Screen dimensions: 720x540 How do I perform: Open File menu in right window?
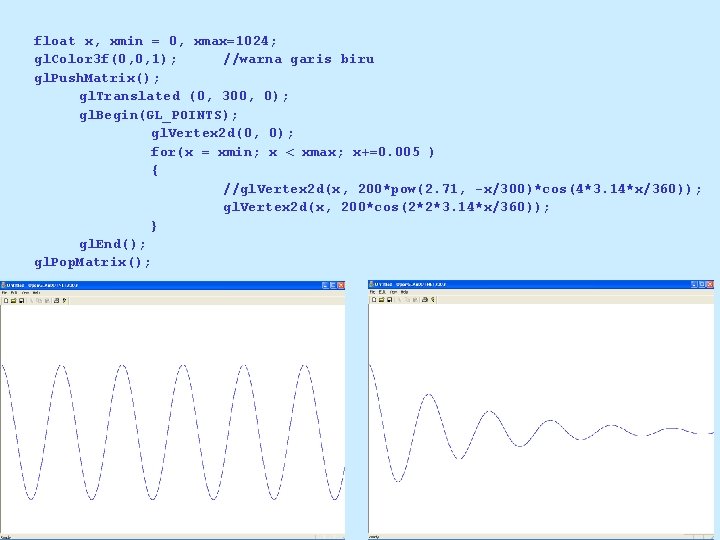click(x=372, y=292)
